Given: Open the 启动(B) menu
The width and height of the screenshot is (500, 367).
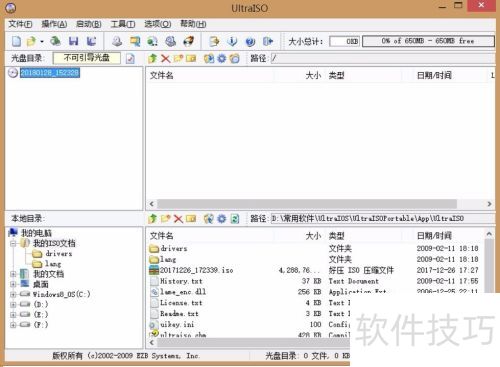Looking at the screenshot, I should point(89,24).
